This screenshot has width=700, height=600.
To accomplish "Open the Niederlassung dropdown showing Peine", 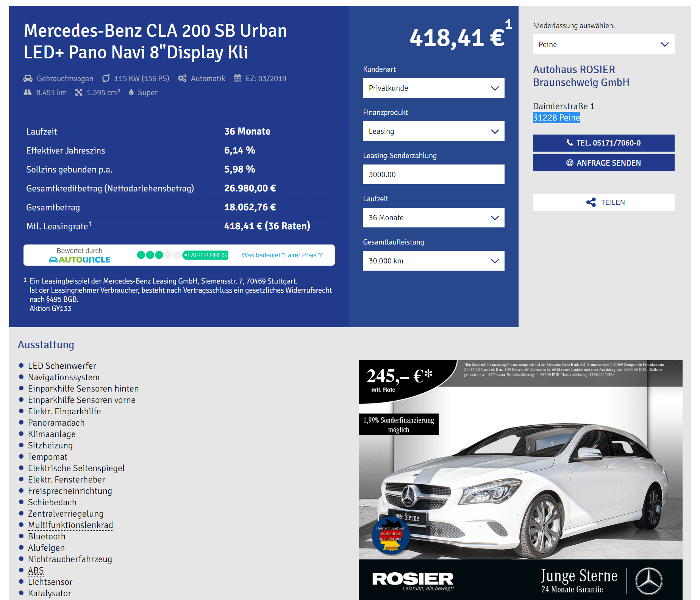I will pos(603,44).
